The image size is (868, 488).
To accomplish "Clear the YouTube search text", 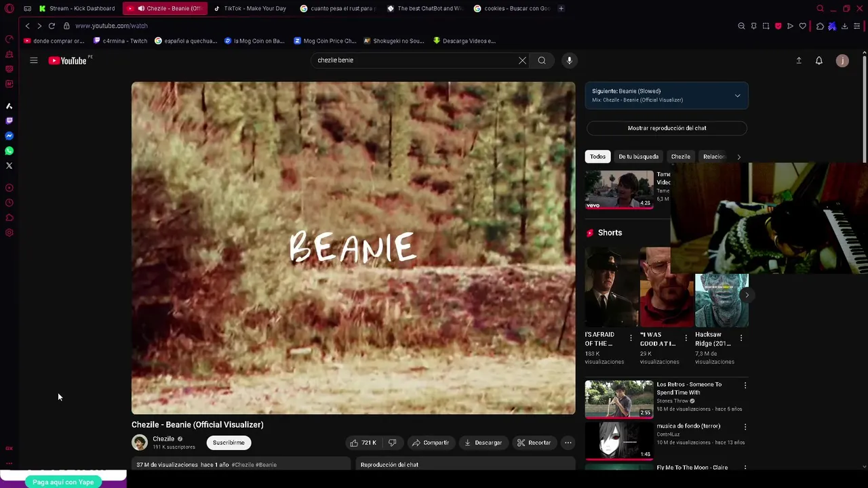I will coord(522,60).
